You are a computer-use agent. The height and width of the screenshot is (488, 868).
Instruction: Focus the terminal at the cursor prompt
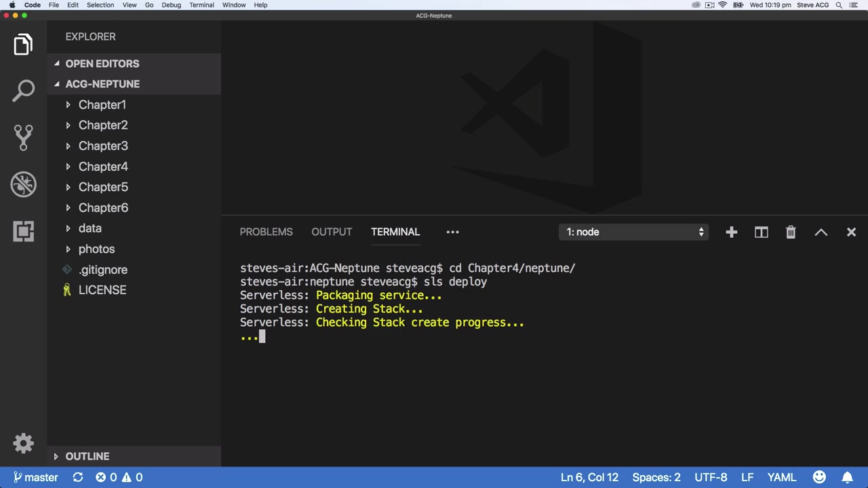tap(262, 336)
